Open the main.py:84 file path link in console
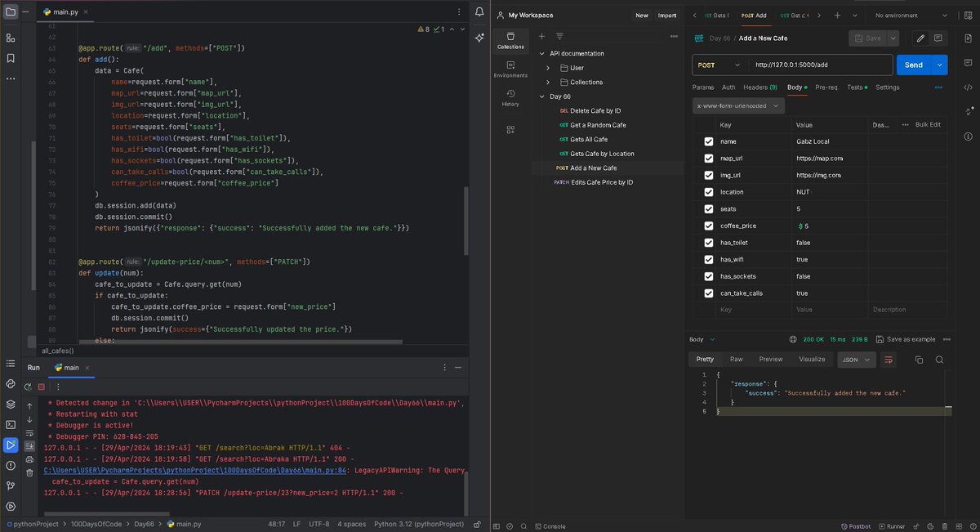 pyautogui.click(x=197, y=471)
